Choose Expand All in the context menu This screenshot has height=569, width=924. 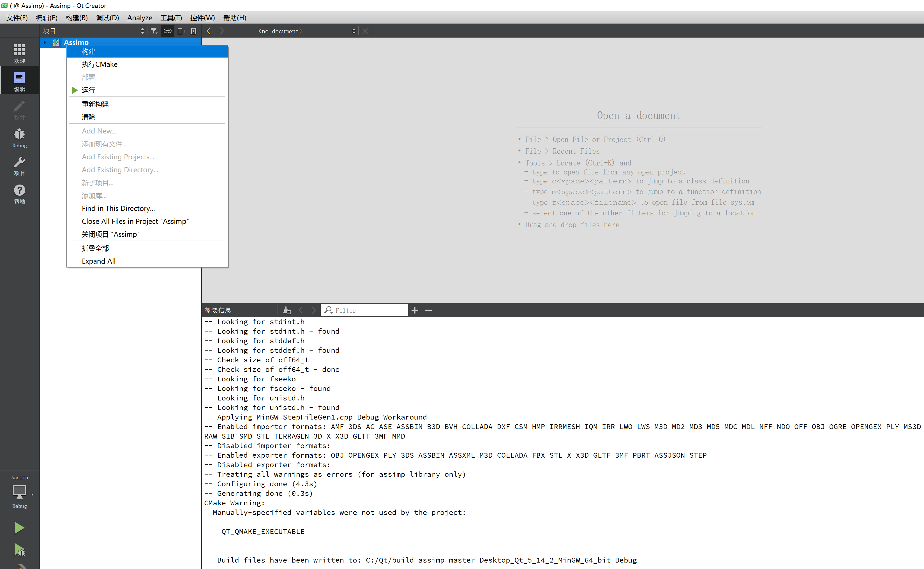coord(147,261)
